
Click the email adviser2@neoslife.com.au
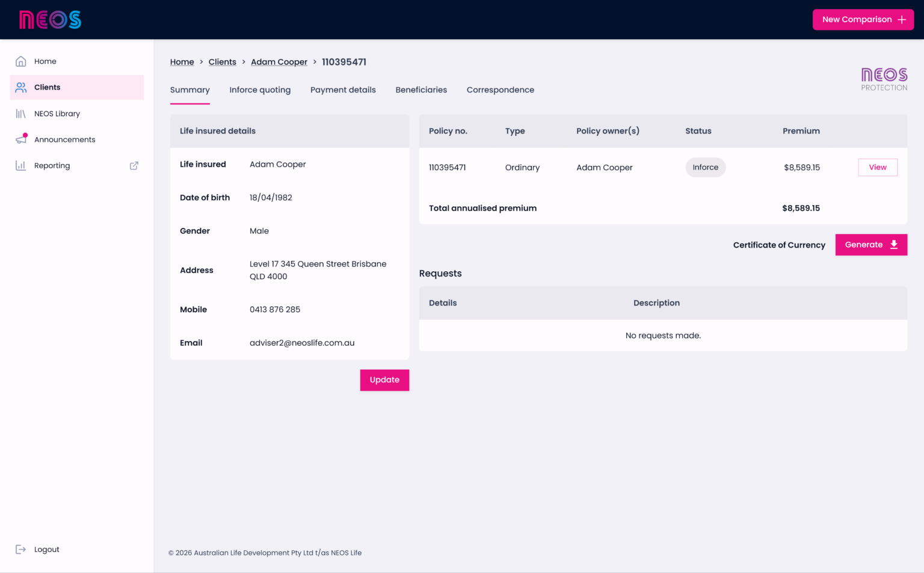(x=302, y=343)
